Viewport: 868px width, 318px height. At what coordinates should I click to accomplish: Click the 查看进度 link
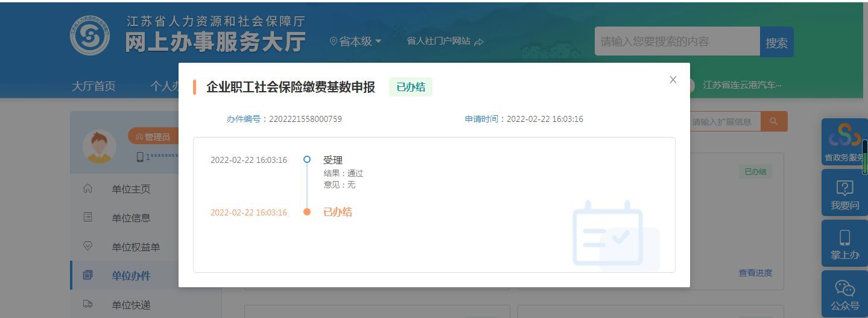point(755,273)
